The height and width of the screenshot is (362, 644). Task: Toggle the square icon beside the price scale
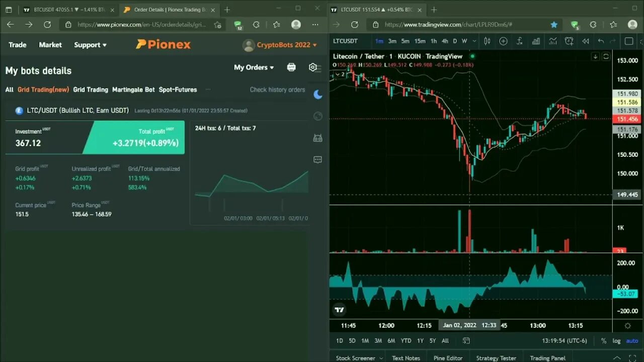[606, 57]
